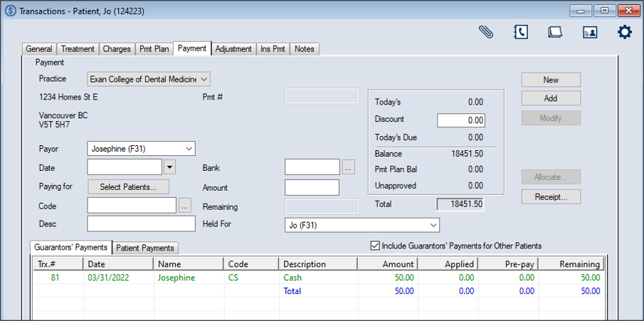
Task: Open the patient ID card icon
Action: (590, 33)
